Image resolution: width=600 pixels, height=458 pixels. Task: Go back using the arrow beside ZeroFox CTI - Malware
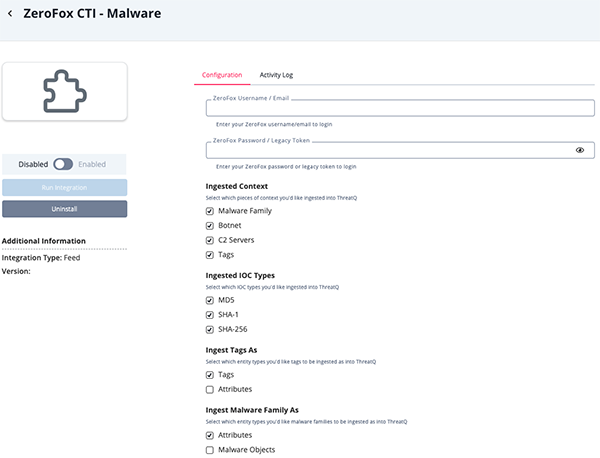(10, 14)
